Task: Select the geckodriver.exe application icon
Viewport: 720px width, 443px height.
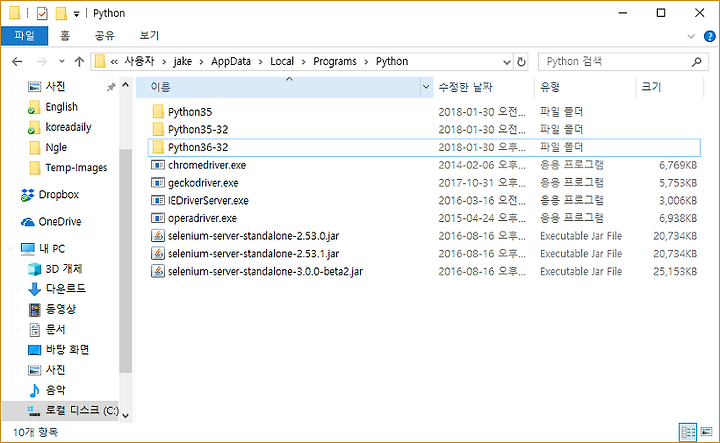Action: pos(158,183)
